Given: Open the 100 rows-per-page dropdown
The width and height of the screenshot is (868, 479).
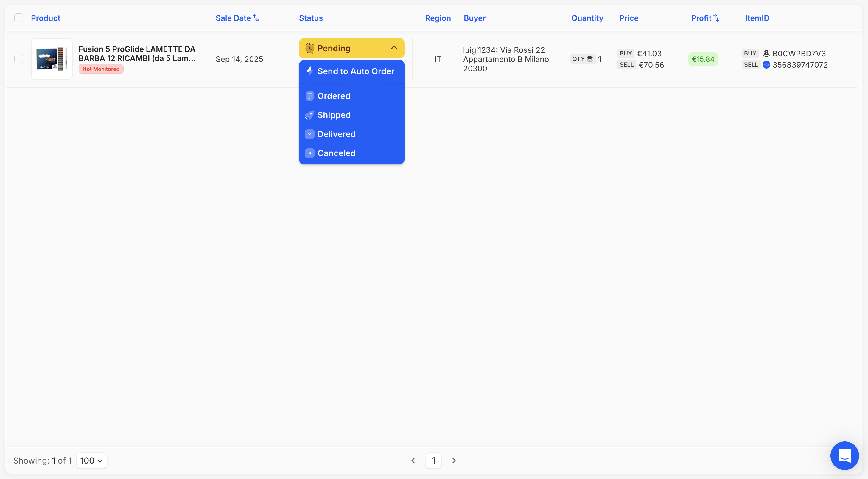Looking at the screenshot, I should click(91, 461).
